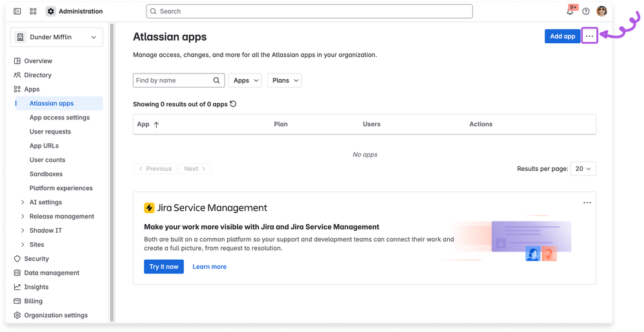This screenshot has width=644, height=332.
Task: Open the notifications bell
Action: pos(570,12)
